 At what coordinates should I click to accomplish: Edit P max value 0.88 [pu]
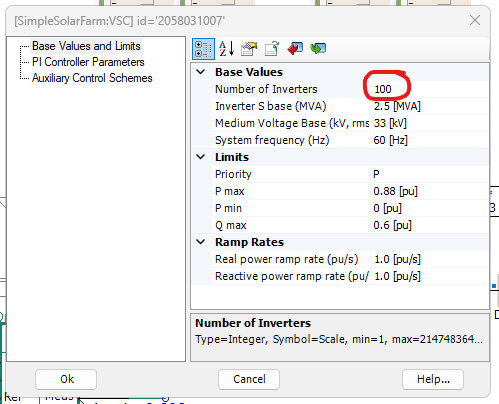(x=429, y=191)
